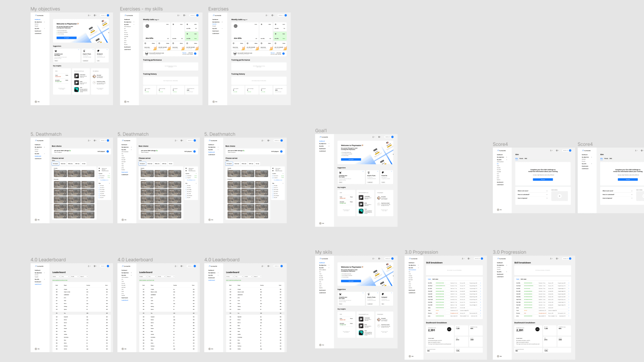This screenshot has width=644, height=362.
Task: Toggle first Location checkbox in leftmost Deathmatch frame
Action: click(99, 176)
